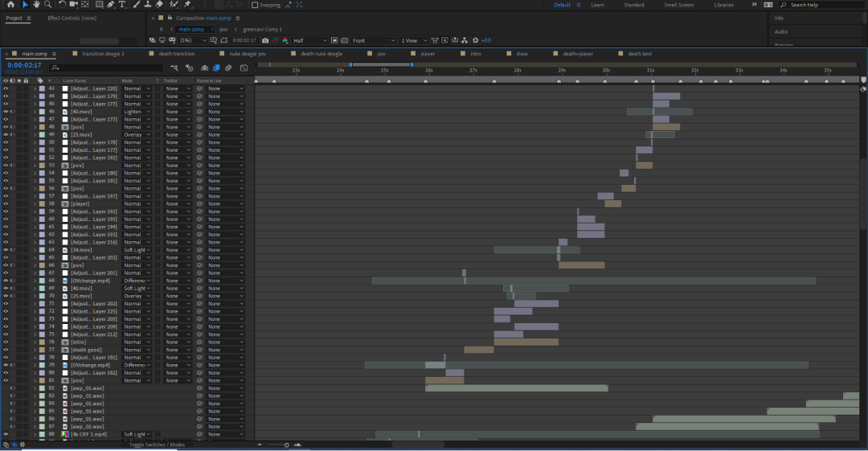
Task: Select the Hand tool
Action: (36, 5)
